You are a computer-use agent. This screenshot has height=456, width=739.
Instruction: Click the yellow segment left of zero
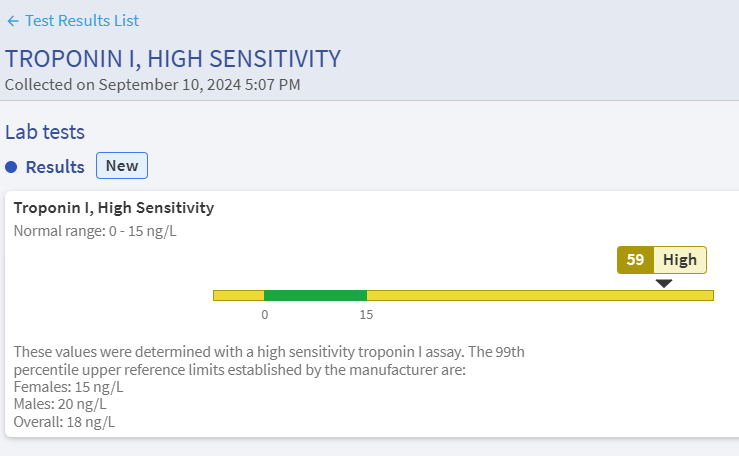238,295
